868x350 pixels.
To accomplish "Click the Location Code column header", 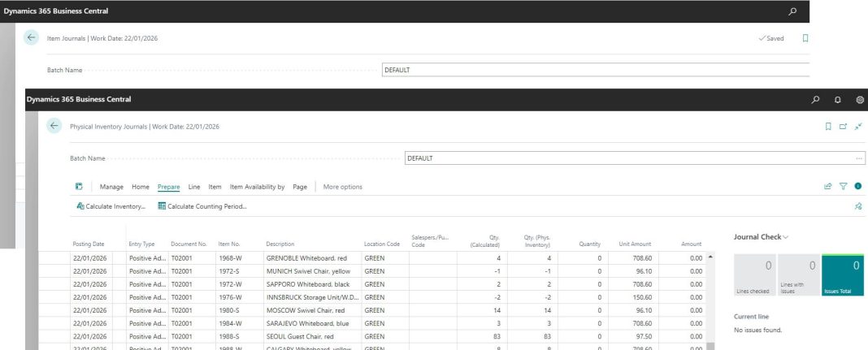I will (x=382, y=244).
